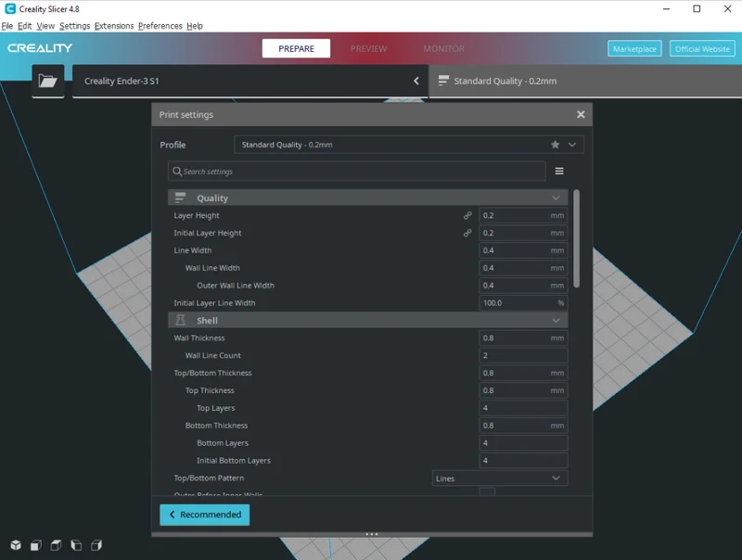The width and height of the screenshot is (742, 560).
Task: Open the Settings menu
Action: click(x=75, y=26)
